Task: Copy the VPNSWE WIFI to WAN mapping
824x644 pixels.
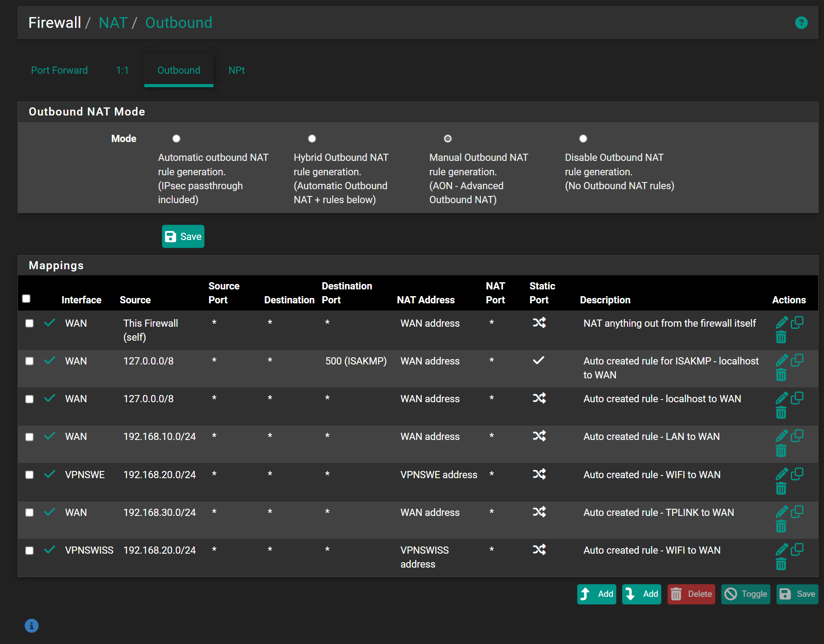Action: coord(797,474)
